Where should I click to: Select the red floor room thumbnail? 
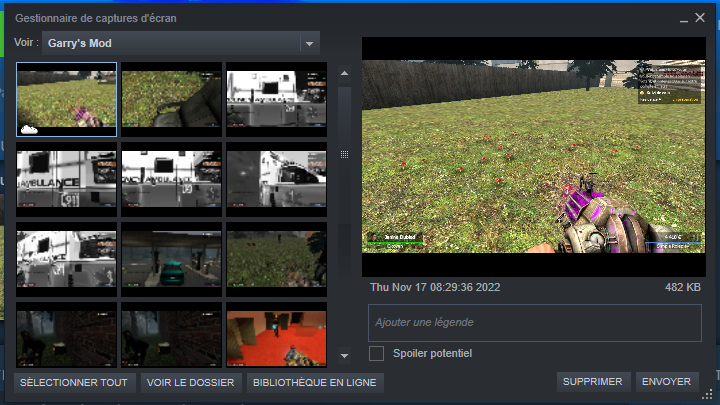click(x=276, y=334)
